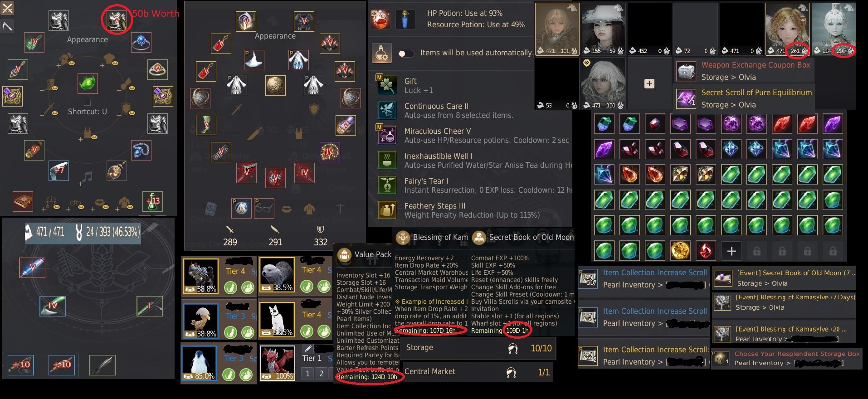Screen dimensions: 868x399
Task: Select the Fairy's Tear I skill icon
Action: 387,185
